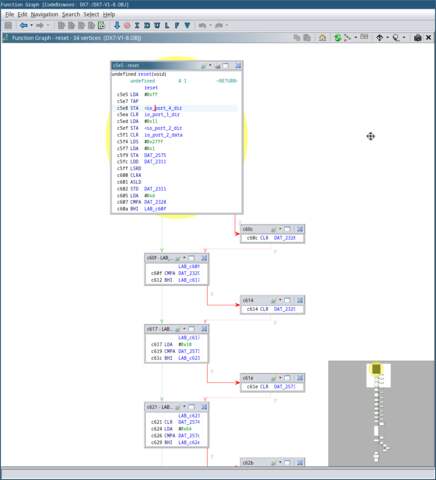Click the Next Data 'D' icon
436x480 pixels.
[x=147, y=25]
